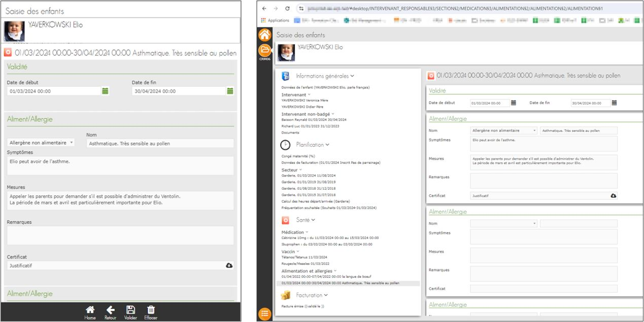Image resolution: width=644 pixels, height=322 pixels.
Task: Open YAVERKOWSKI Didier Père entry
Action: pos(303,107)
